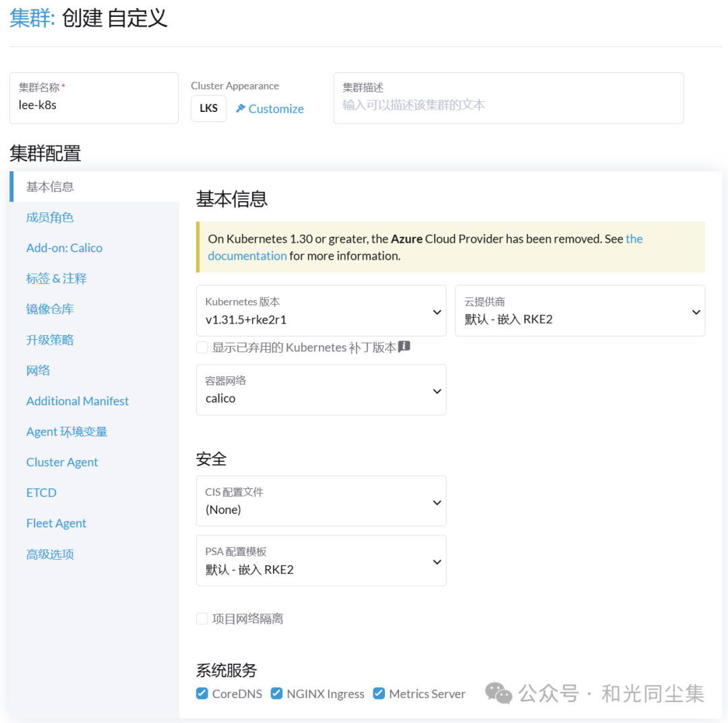Switch to the Fleet Agent tab
This screenshot has height=723, width=728.
coord(94,523)
